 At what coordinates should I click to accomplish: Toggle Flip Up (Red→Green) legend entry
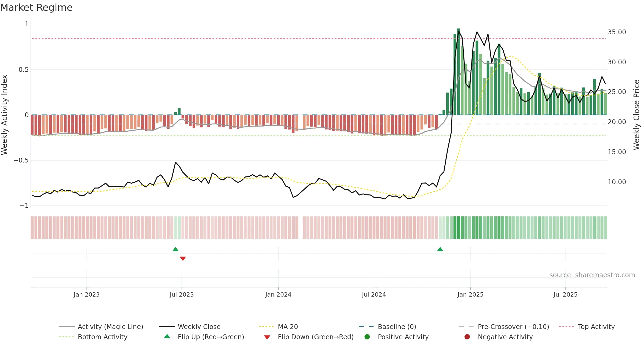coord(204,337)
